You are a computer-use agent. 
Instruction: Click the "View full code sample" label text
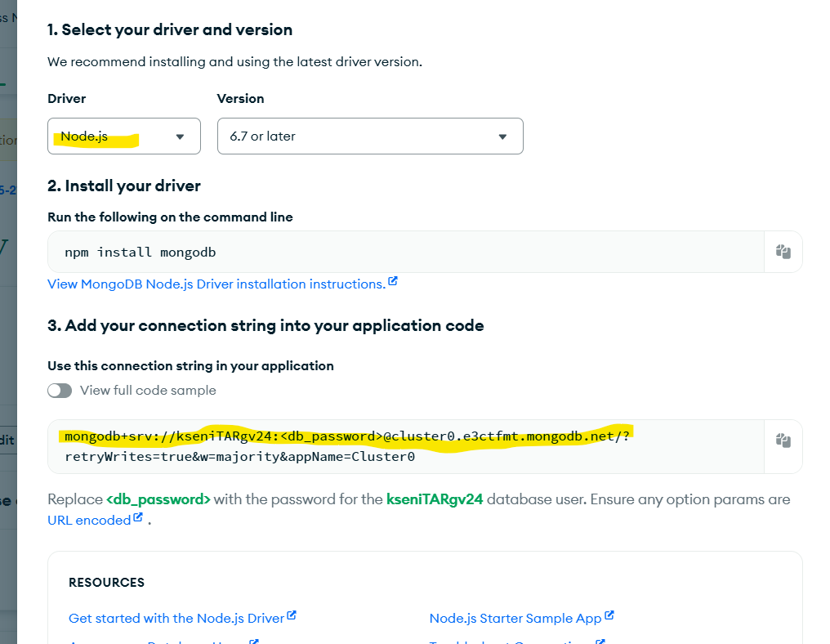[x=148, y=391]
